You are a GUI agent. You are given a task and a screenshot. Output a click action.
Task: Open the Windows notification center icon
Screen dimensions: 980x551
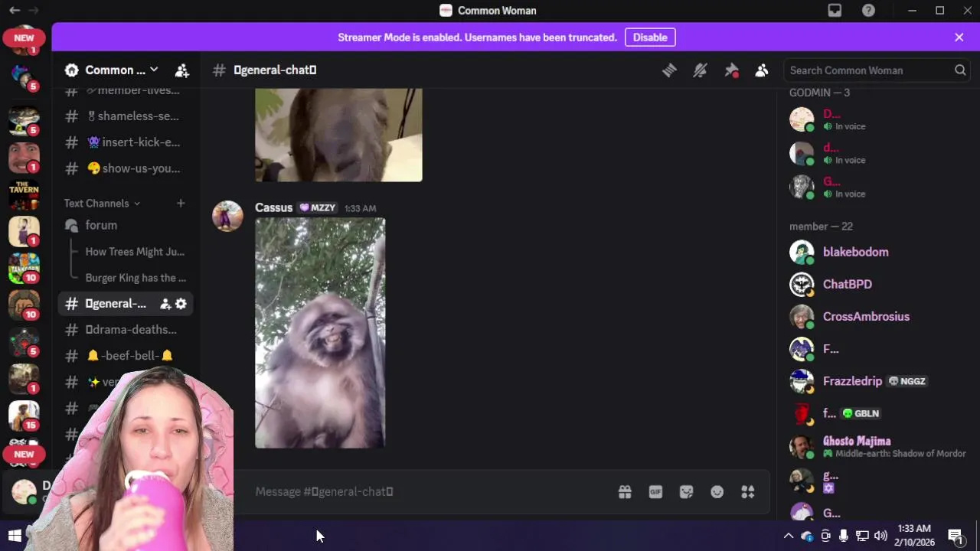pos(955,536)
